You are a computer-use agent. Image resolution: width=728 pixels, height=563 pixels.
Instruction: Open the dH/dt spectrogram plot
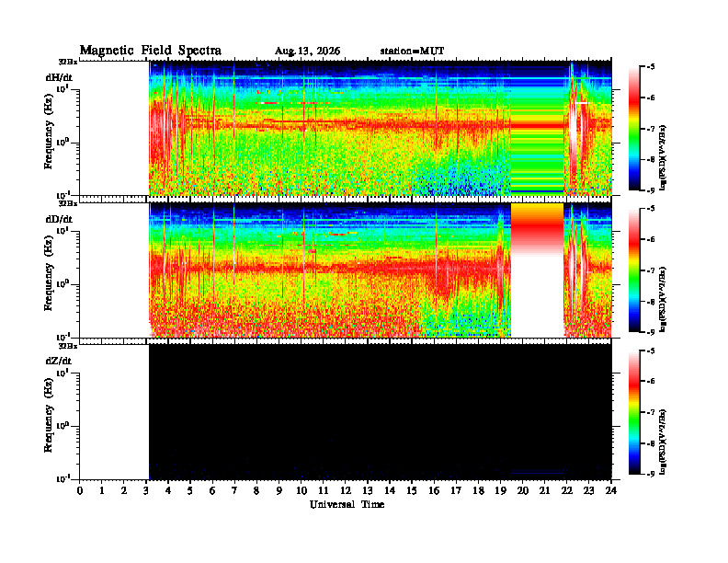pos(346,128)
